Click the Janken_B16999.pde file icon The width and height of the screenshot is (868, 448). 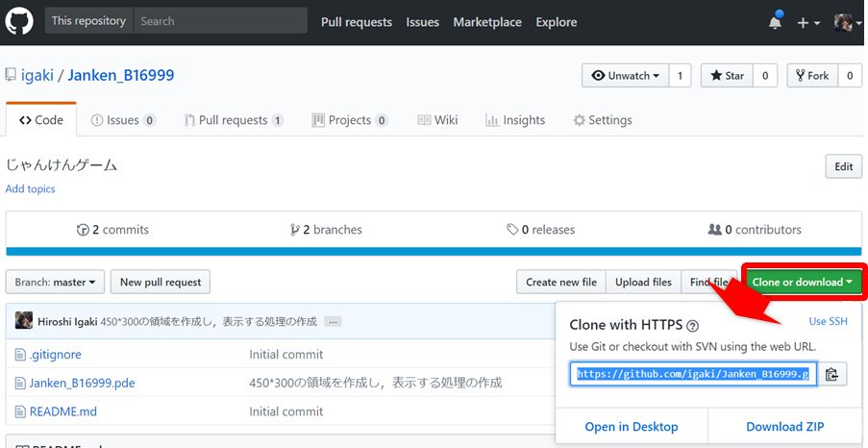tap(20, 383)
